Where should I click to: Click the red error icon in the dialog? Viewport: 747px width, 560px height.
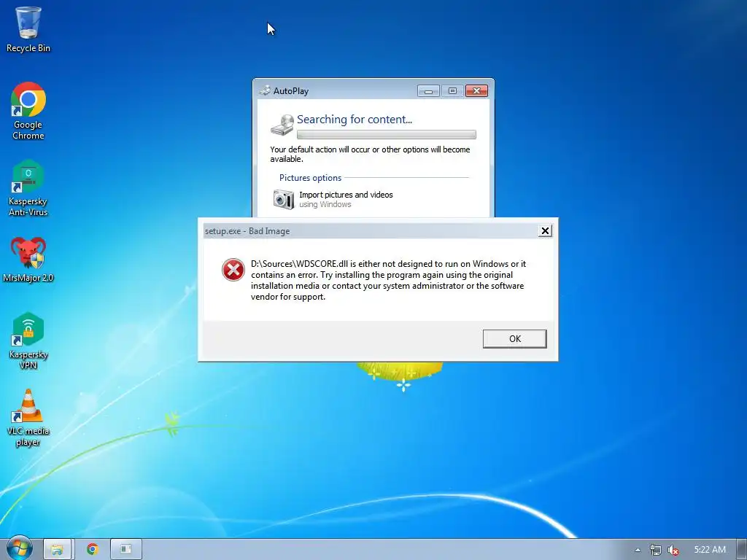coord(233,270)
